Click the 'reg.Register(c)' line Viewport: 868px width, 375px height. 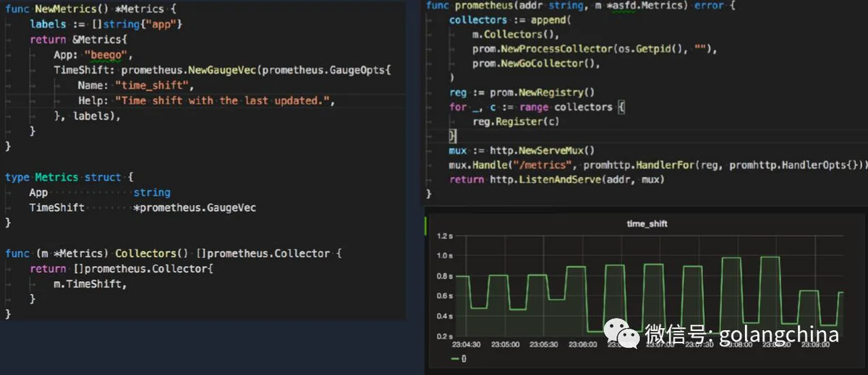coord(516,121)
